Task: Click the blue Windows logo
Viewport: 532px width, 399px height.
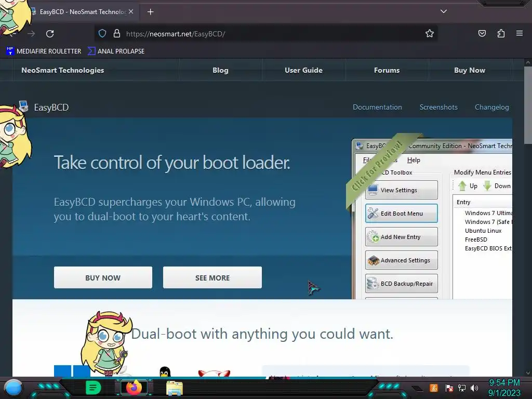Action: [72, 371]
